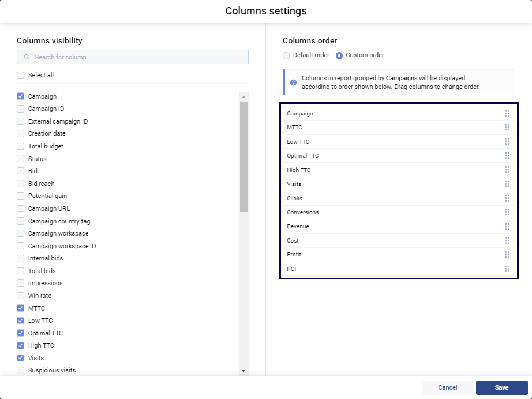Save the column settings

pyautogui.click(x=501, y=387)
